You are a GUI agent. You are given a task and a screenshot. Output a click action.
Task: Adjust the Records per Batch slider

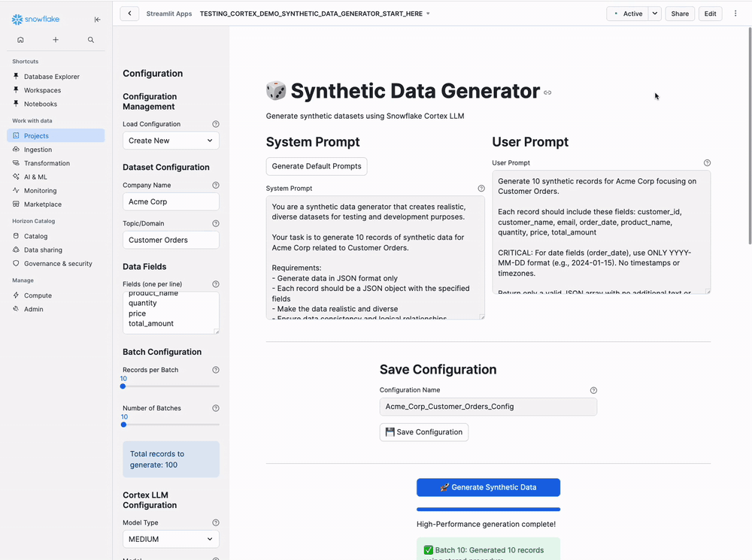point(123,386)
